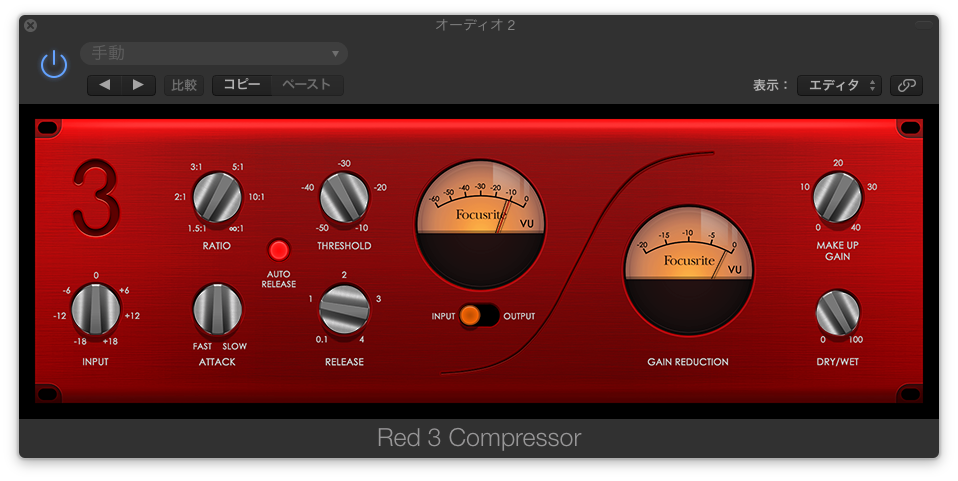Click the SLOW attack label
This screenshot has height=481, width=958.
coord(235,346)
